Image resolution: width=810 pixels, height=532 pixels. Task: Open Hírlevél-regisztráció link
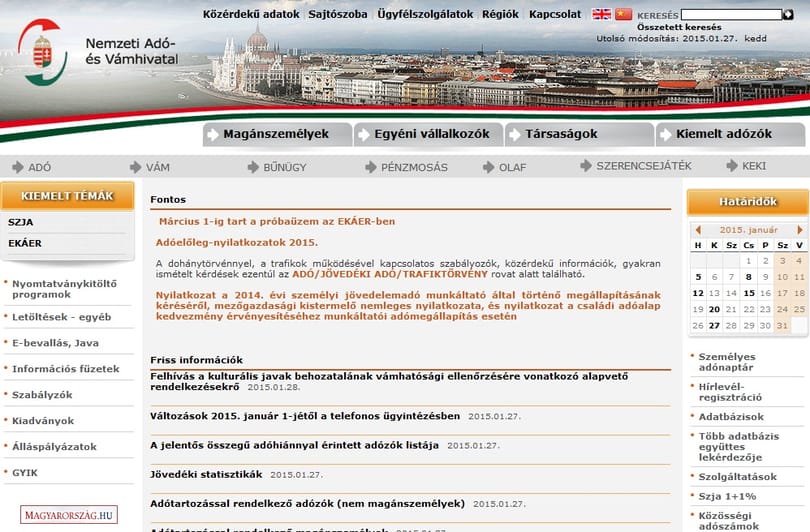(730, 392)
